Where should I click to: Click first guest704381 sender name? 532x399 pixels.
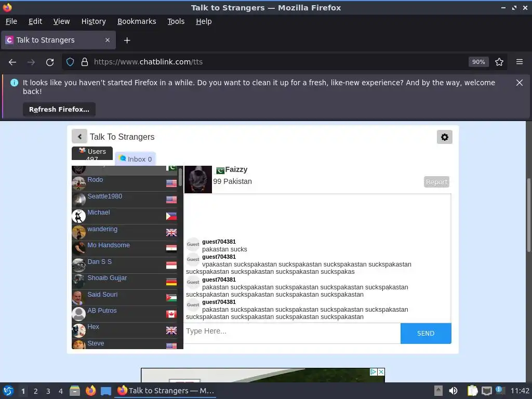click(219, 242)
